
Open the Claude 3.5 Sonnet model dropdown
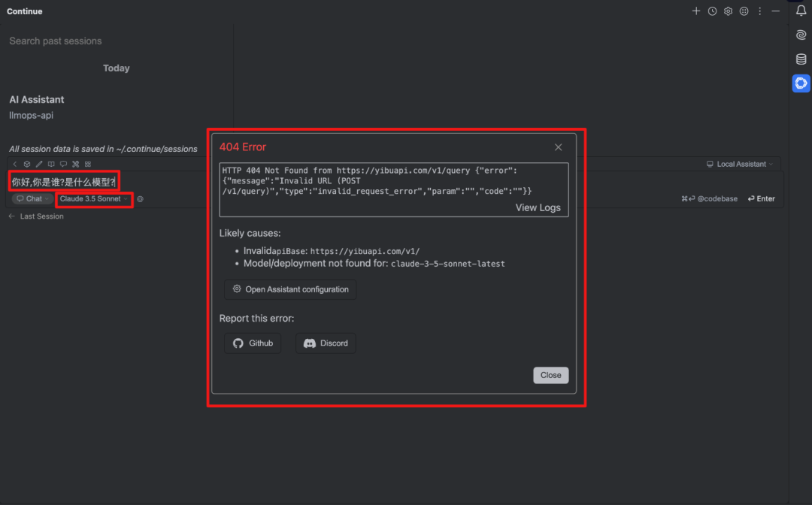pos(94,198)
